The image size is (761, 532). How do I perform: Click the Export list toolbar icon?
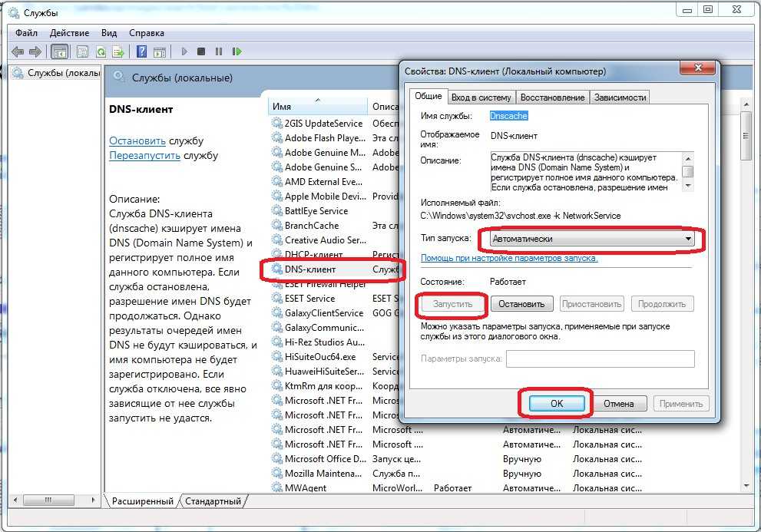118,52
